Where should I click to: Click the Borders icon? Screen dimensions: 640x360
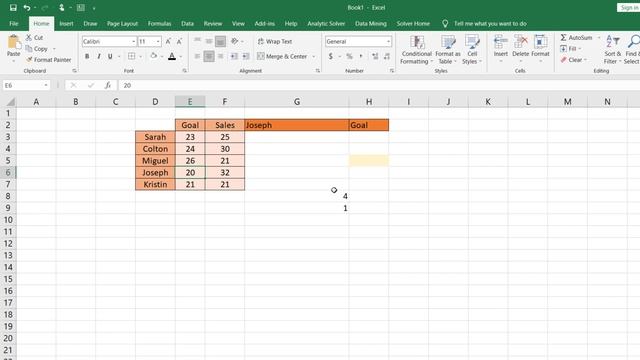point(131,56)
